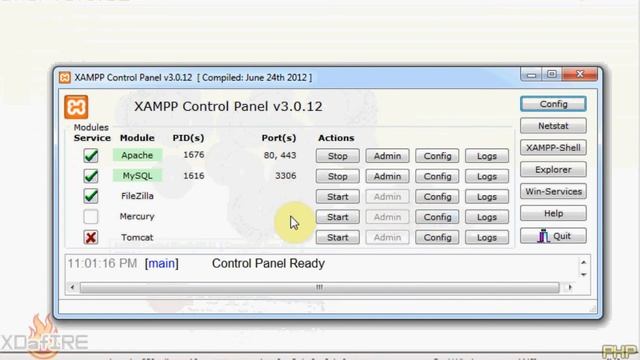View Mercury Logs
This screenshot has width=640, height=360.
click(x=487, y=217)
